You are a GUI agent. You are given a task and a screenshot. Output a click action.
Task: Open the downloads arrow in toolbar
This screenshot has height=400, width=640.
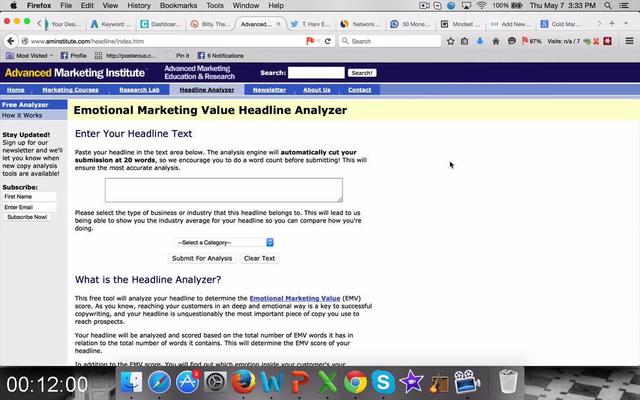coord(480,41)
